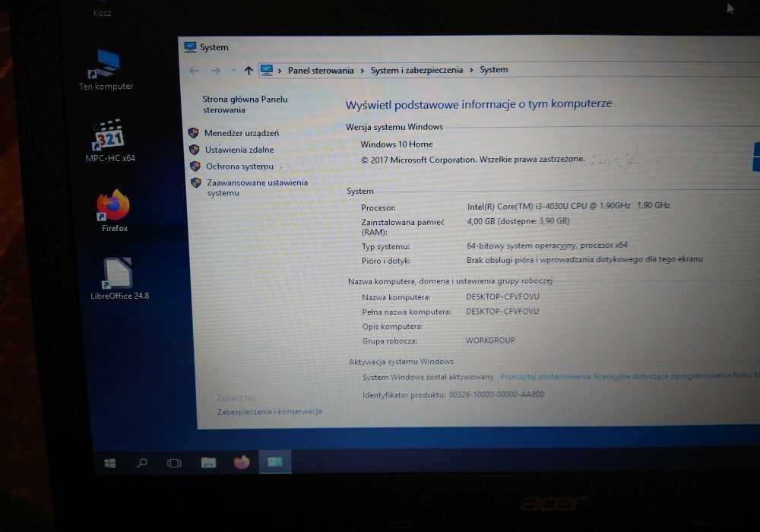The width and height of the screenshot is (760, 532).
Task: Click Wyświetl podstawowe informacje heading
Action: point(479,103)
